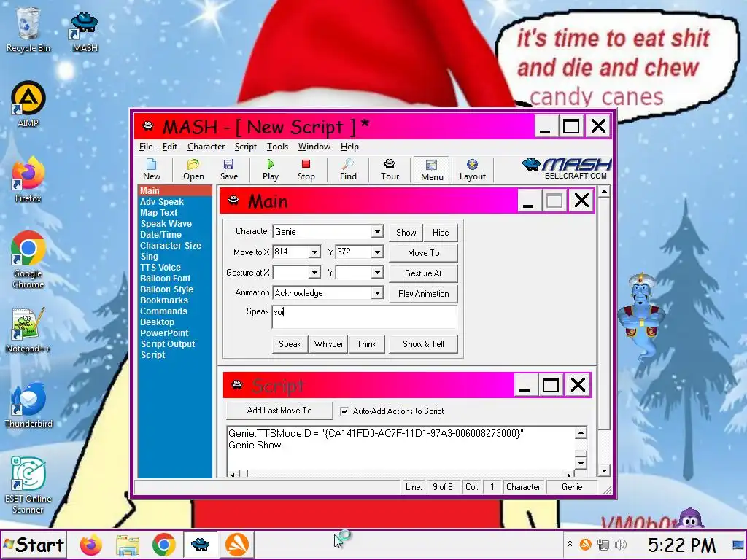The height and width of the screenshot is (560, 747).
Task: Expand the Character dropdown
Action: (x=377, y=232)
